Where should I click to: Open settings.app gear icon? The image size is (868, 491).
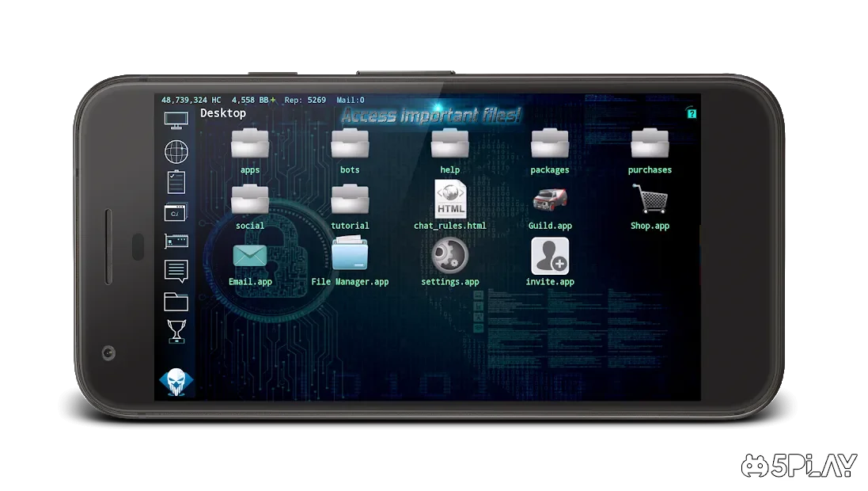pos(449,257)
